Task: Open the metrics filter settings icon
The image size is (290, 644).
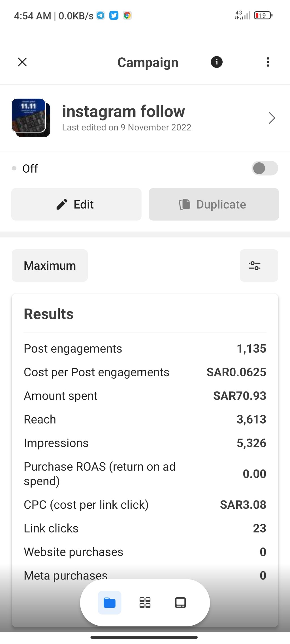Action: tap(259, 265)
